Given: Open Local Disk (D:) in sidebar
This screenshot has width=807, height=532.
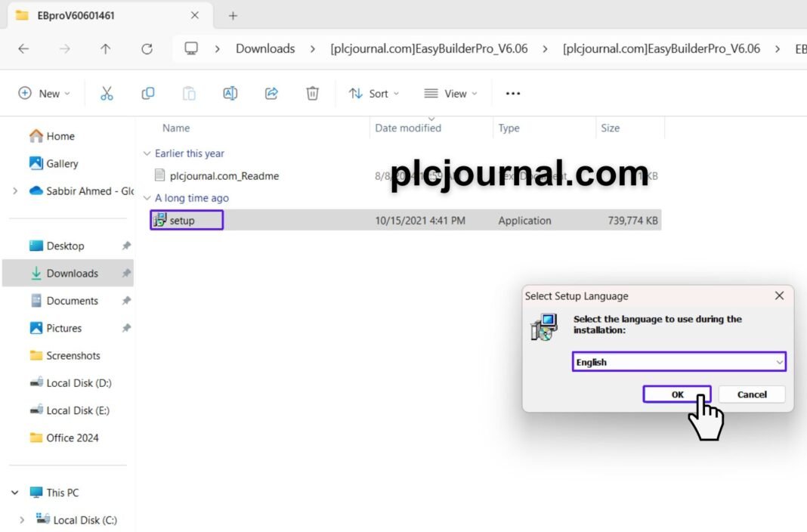Looking at the screenshot, I should pyautogui.click(x=78, y=383).
